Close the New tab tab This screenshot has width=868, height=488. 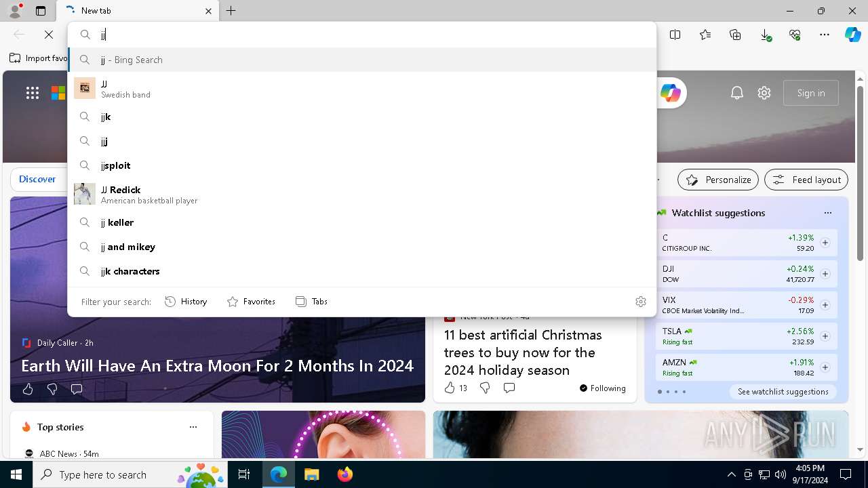(208, 11)
